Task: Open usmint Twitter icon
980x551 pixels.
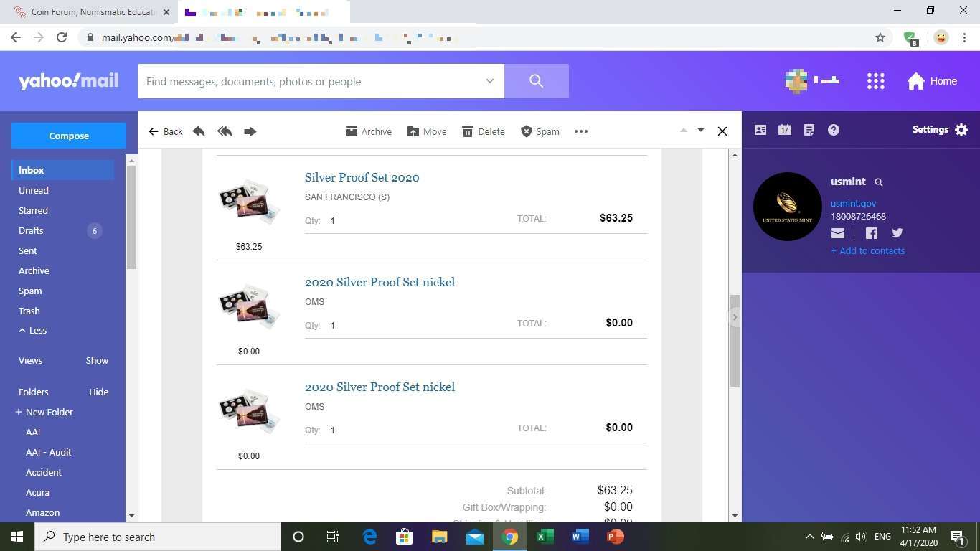Action: click(x=897, y=233)
